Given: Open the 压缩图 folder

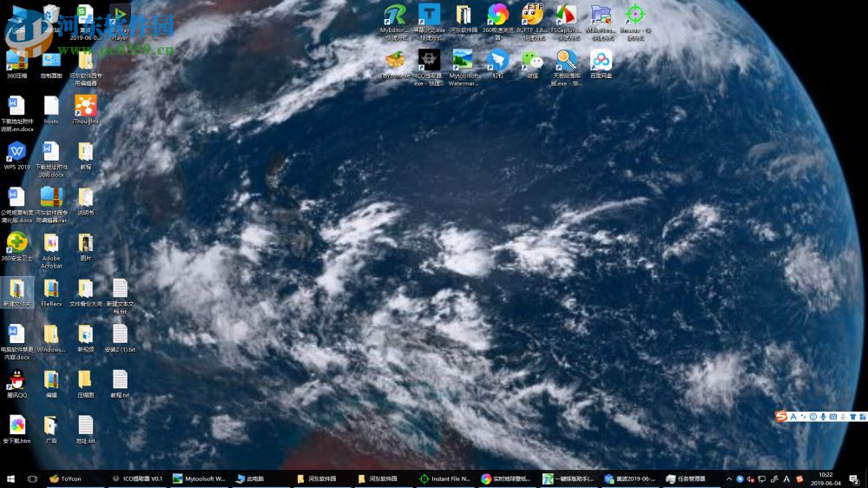Looking at the screenshot, I should (x=85, y=384).
